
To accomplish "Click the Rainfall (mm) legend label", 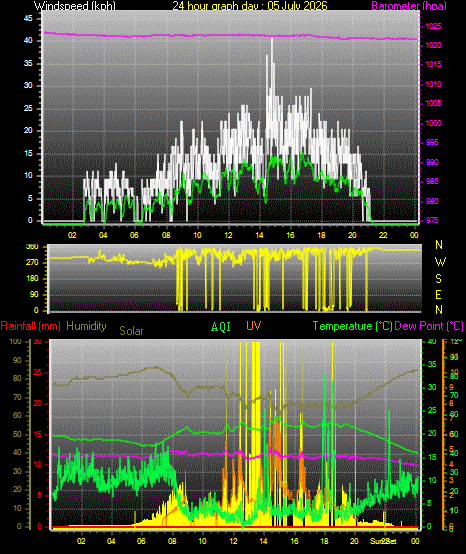I will [30, 326].
